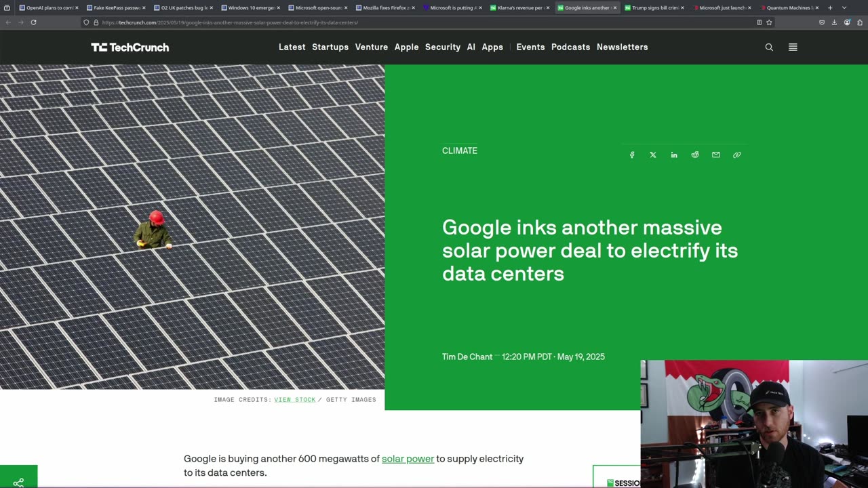
Task: Switch to the Fake KeePass tab
Action: tap(113, 8)
